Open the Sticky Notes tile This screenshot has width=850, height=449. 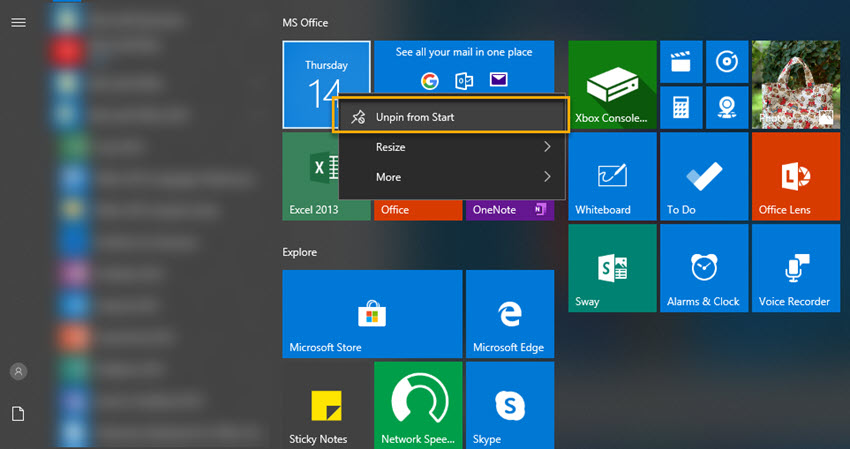[x=326, y=405]
